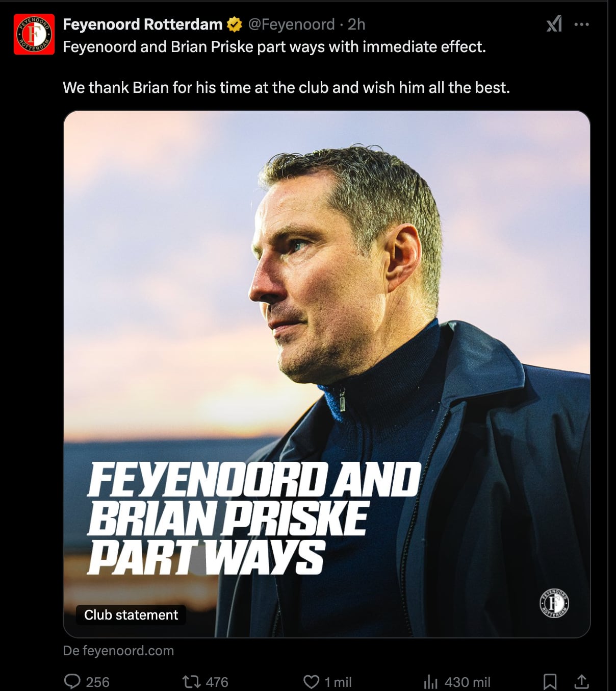Click the Club statement label
The height and width of the screenshot is (691, 616).
tap(131, 615)
